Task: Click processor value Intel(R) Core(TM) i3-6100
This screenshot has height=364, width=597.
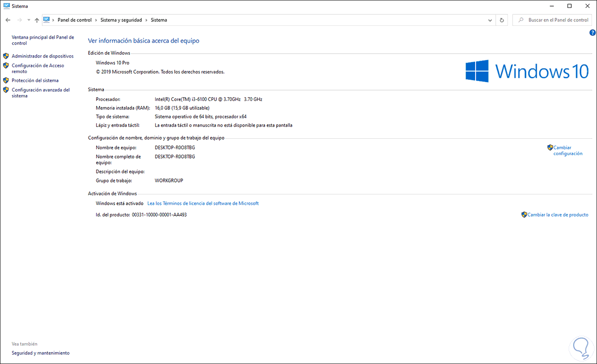Action: (208, 99)
